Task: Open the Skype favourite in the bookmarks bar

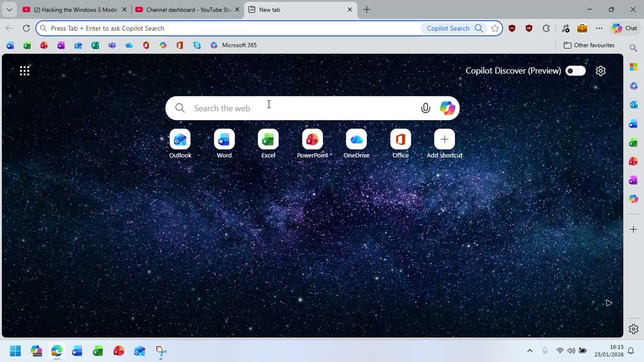Action: pyautogui.click(x=197, y=45)
